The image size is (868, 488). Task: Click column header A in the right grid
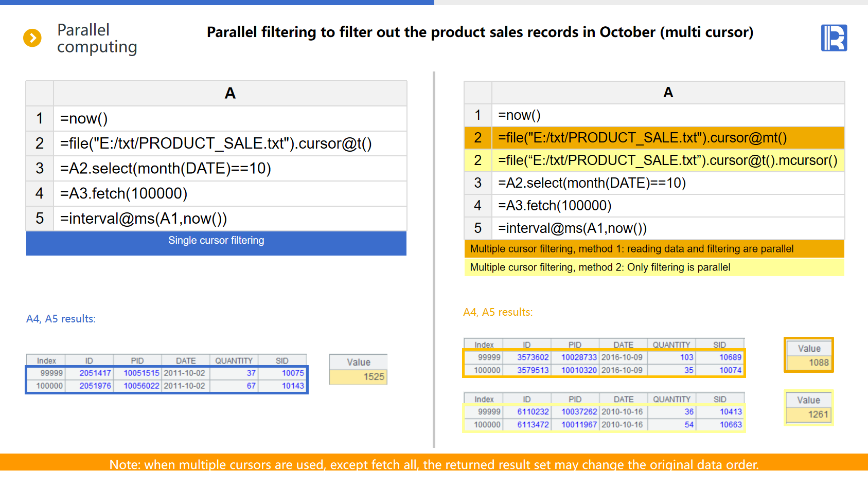668,93
